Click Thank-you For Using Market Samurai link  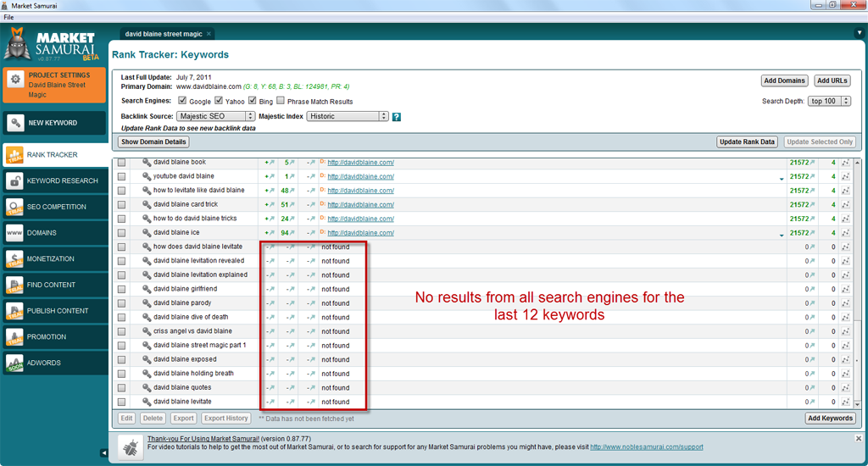[x=203, y=439]
